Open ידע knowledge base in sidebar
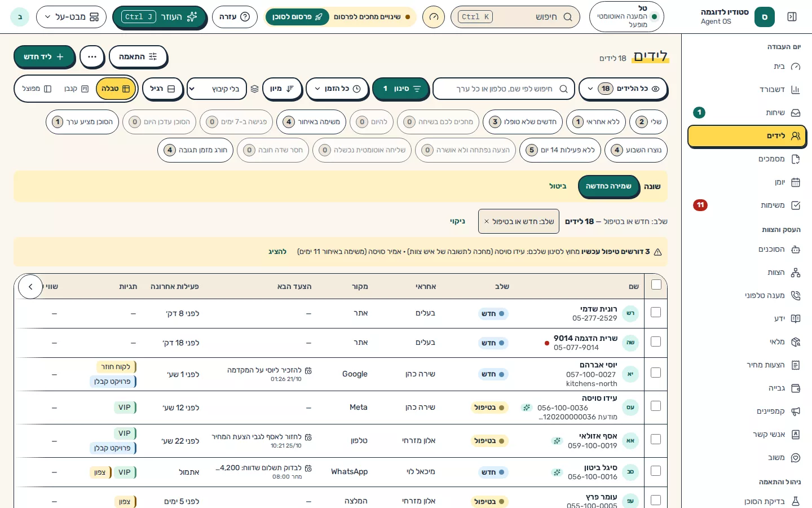This screenshot has width=812, height=508. [747, 319]
